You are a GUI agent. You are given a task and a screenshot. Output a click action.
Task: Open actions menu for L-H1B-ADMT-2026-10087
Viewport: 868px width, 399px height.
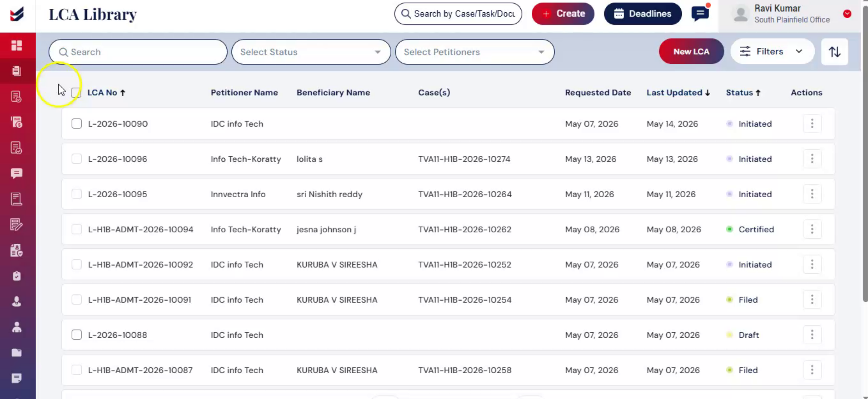click(x=812, y=370)
